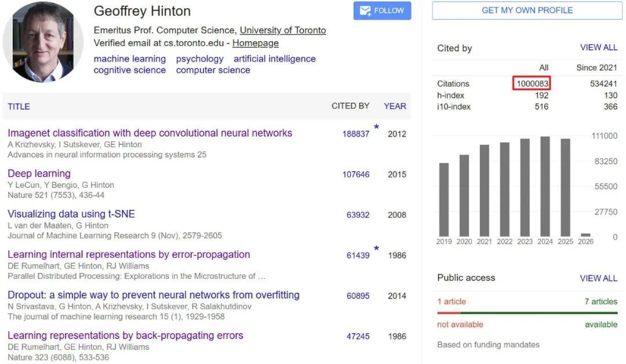
Task: Click the 2024 citations bar in chart
Action: [545, 185]
